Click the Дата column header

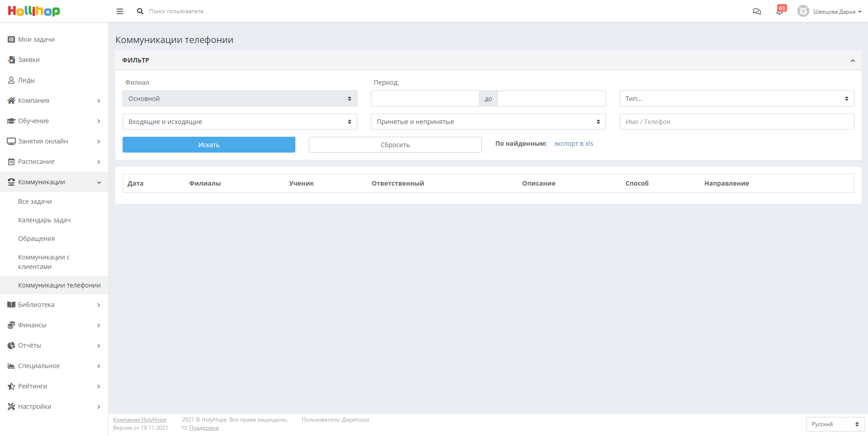pos(136,183)
